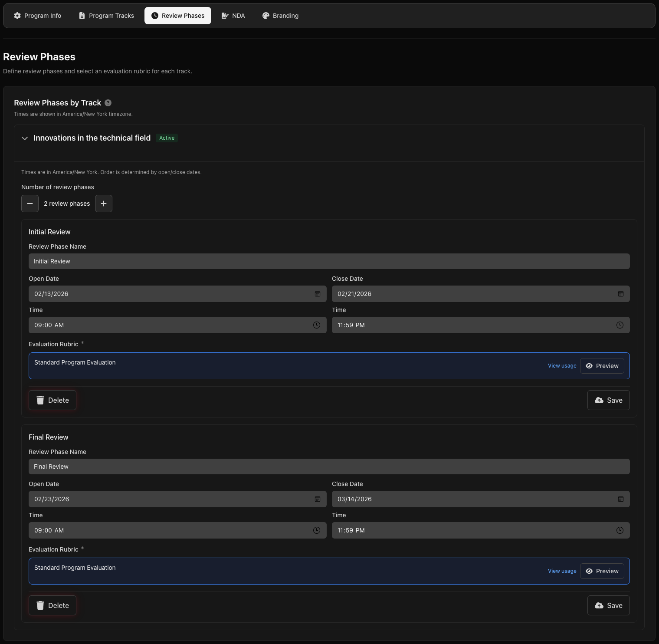Open calendar picker for Final Review close date
This screenshot has width=659, height=644.
click(620, 499)
